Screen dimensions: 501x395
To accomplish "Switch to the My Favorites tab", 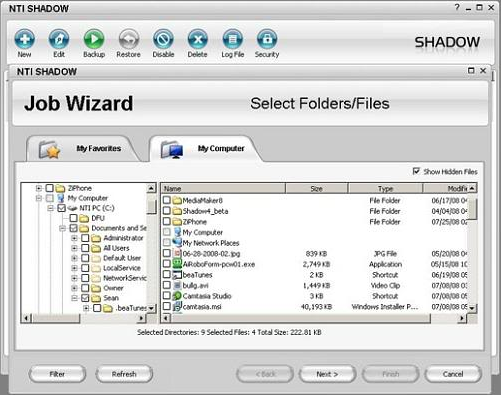I will point(82,148).
